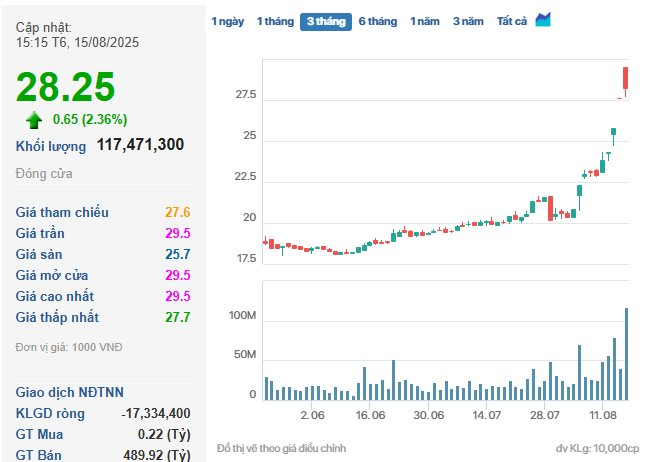The image size is (665, 462).
Task: Select the highlighted 3 tháng tab
Action: click(326, 21)
